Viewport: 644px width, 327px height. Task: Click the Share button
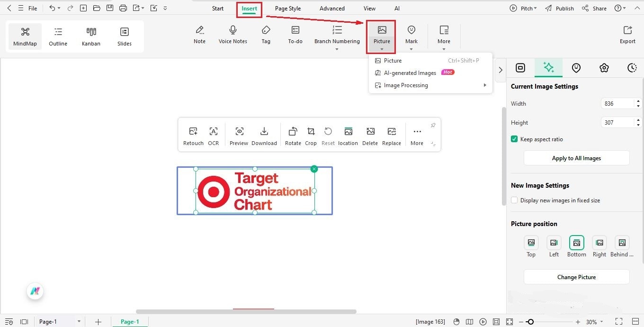coord(594,8)
